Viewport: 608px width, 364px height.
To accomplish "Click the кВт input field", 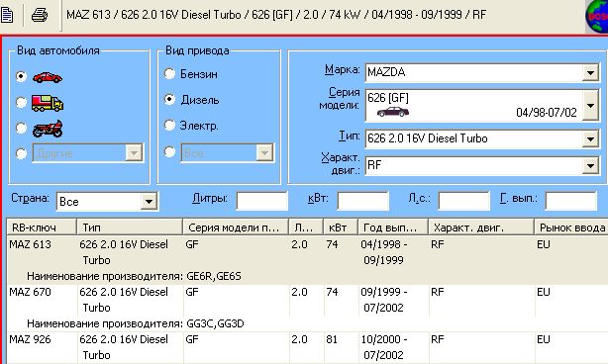I will [x=363, y=201].
